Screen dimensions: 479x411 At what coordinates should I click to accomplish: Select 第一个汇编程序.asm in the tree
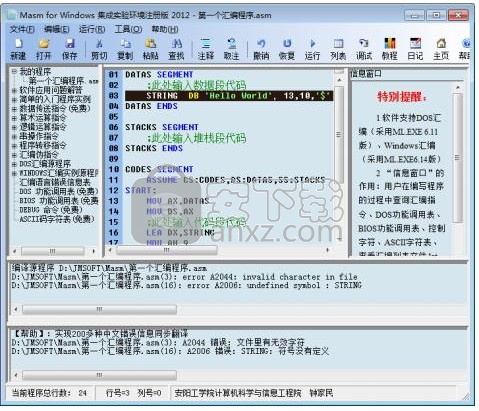click(63, 81)
